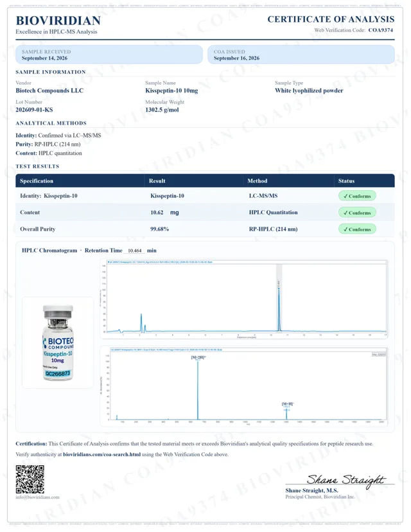Click the retention time value 10.464

(x=135, y=251)
